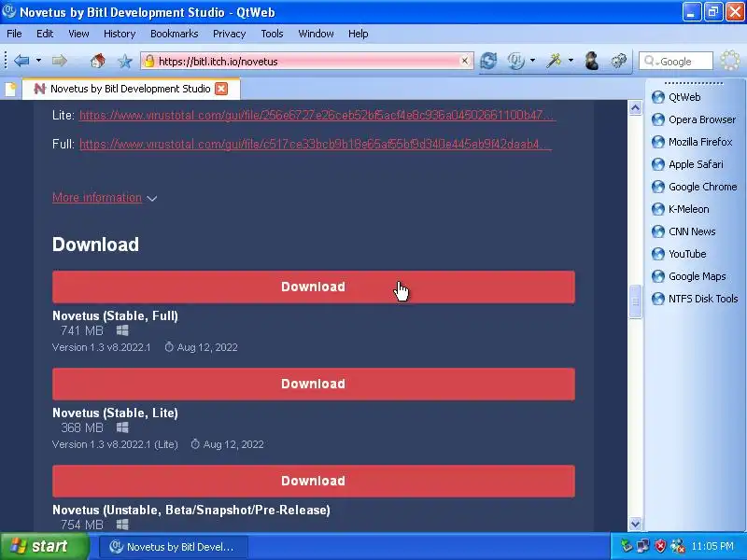Close the Novetus tab

(x=221, y=89)
